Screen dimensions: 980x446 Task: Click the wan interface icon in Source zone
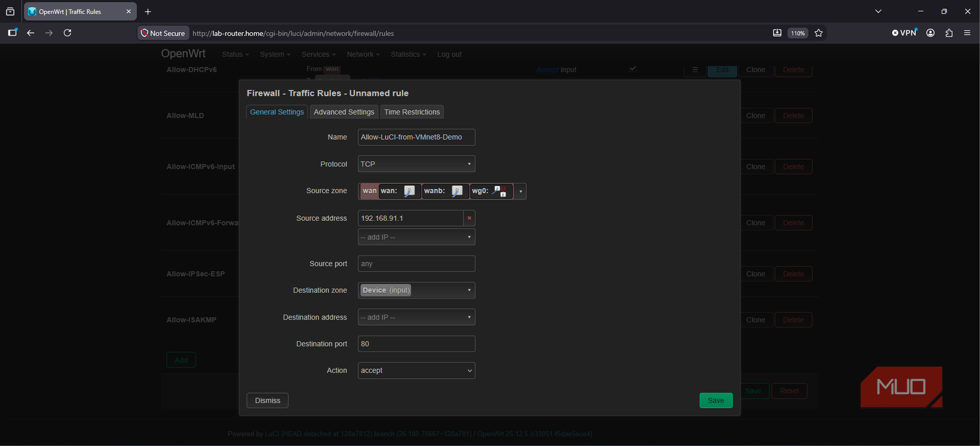[410, 191]
